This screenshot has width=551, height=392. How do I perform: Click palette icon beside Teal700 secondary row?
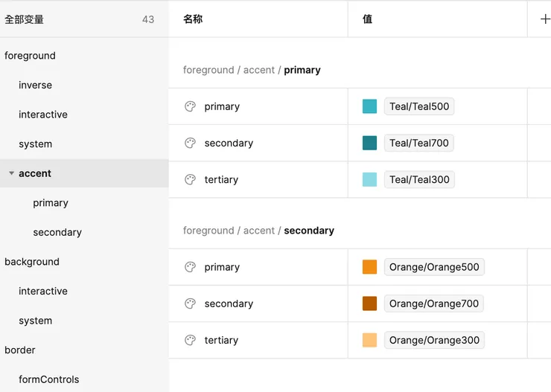(190, 143)
